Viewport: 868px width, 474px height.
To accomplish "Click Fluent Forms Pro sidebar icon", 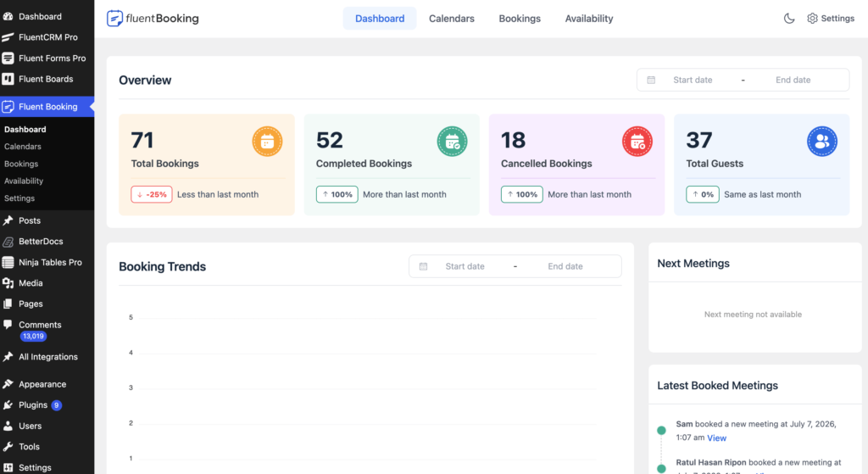I will coord(8,59).
